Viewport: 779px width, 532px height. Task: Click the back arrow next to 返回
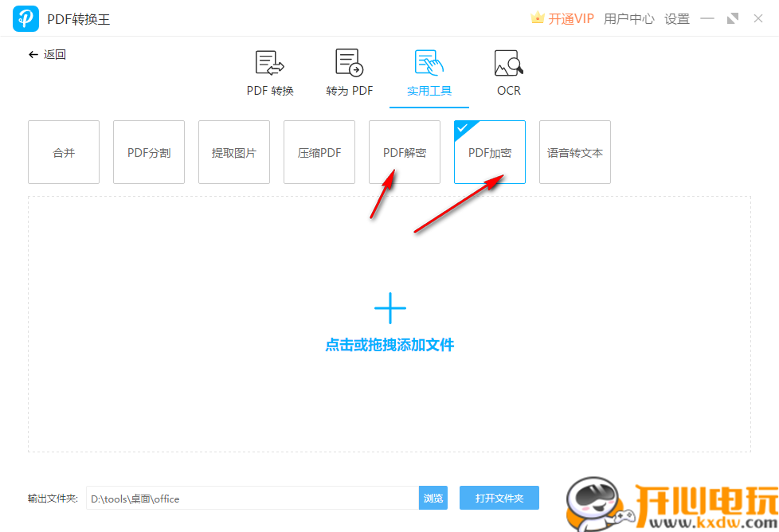[31, 54]
